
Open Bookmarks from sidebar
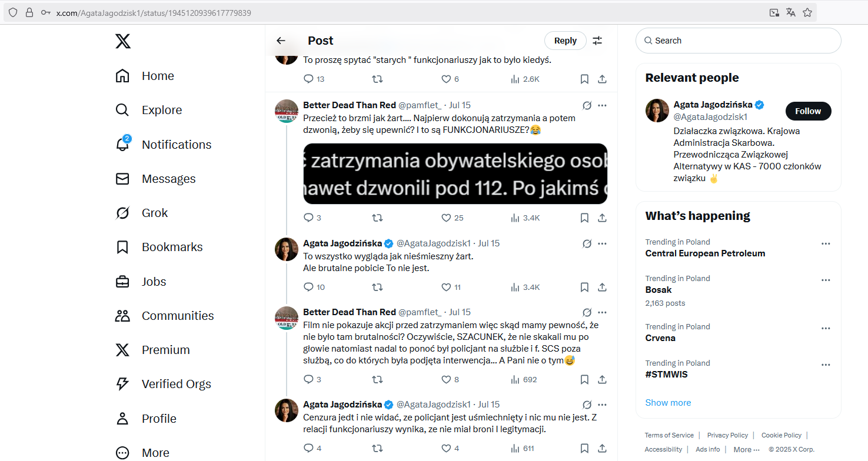(159, 247)
